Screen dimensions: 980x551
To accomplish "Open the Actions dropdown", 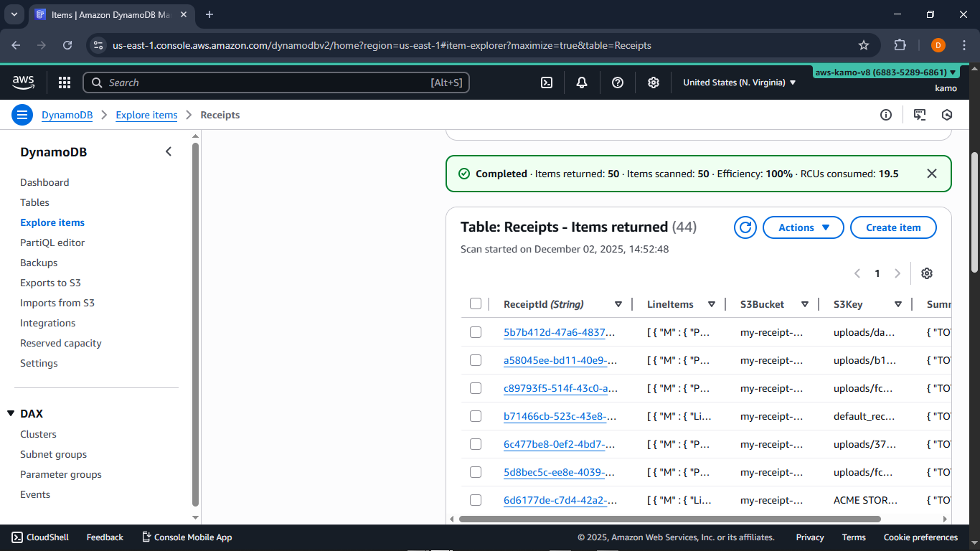I will tap(803, 227).
